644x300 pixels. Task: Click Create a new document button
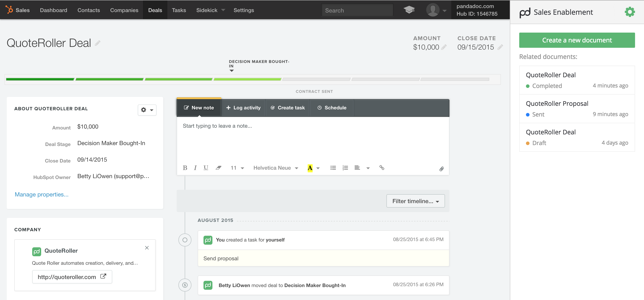(576, 40)
